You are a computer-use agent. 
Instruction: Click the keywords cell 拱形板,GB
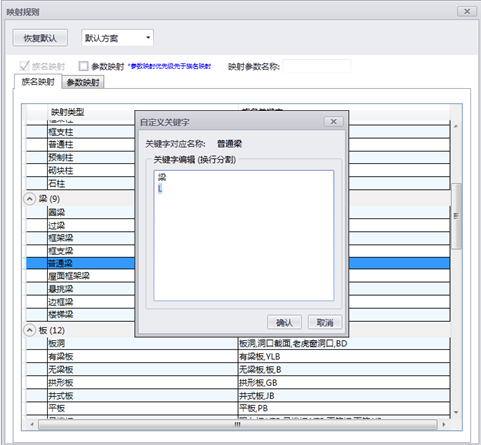[344, 383]
